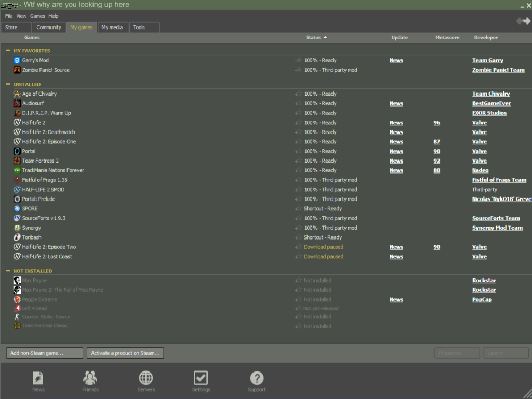Click the Toribash game icon
The width and height of the screenshot is (532, 399).
pos(17,237)
